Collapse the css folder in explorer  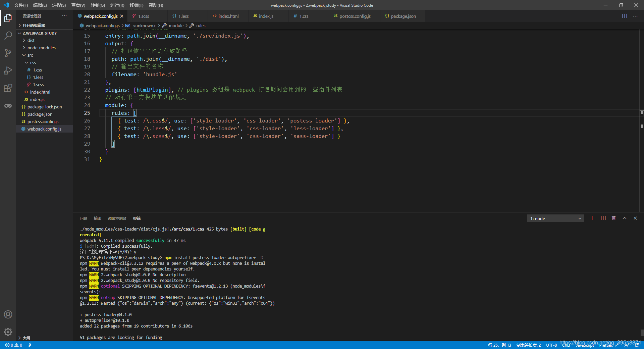click(33, 62)
